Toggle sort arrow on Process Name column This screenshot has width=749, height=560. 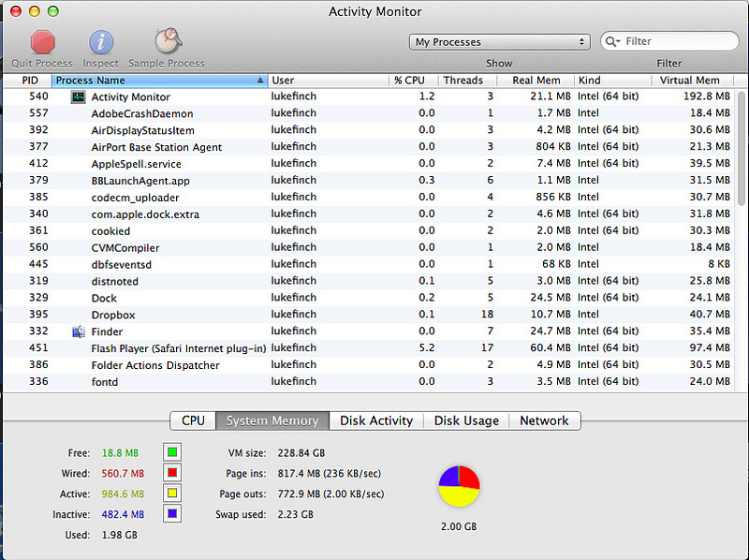click(x=260, y=81)
